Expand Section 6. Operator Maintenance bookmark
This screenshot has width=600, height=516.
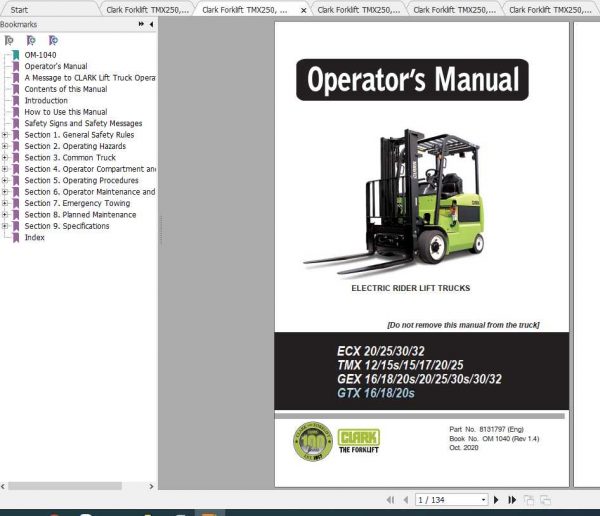pos(5,192)
